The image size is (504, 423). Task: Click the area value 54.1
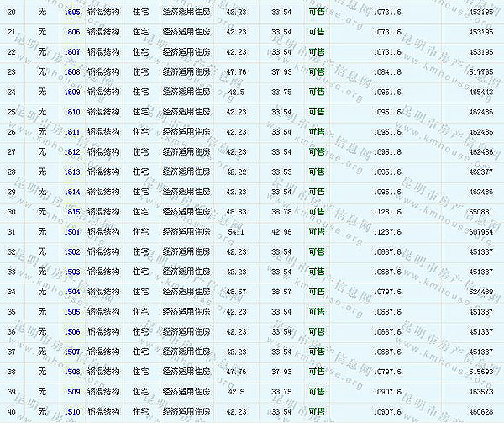point(236,231)
